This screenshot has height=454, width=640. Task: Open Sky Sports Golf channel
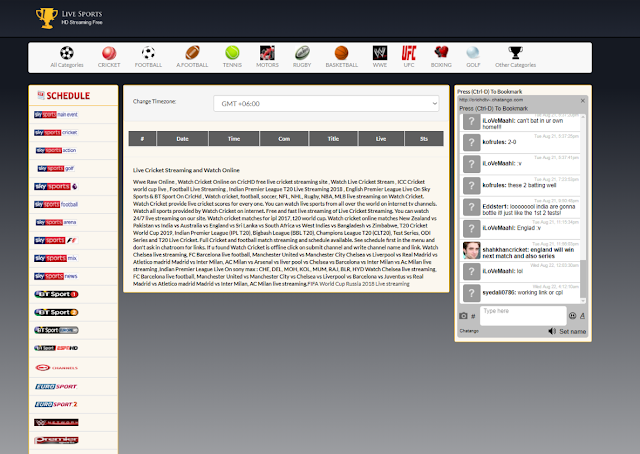click(56, 168)
